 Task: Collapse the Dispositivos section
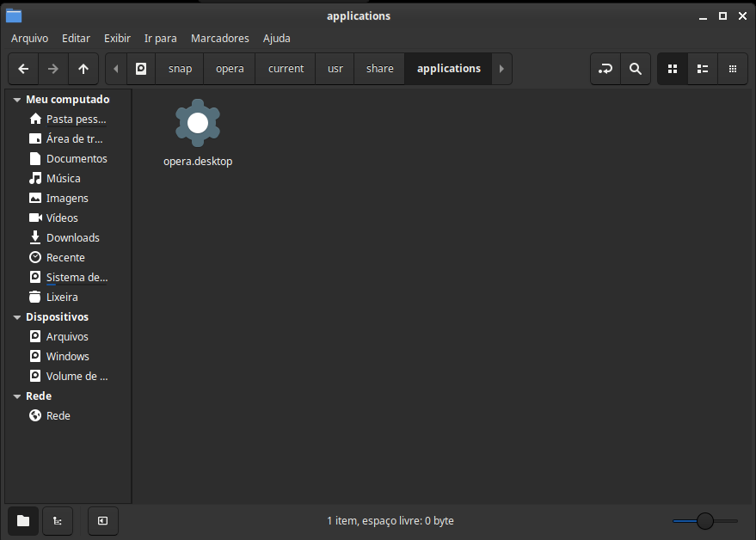17,317
